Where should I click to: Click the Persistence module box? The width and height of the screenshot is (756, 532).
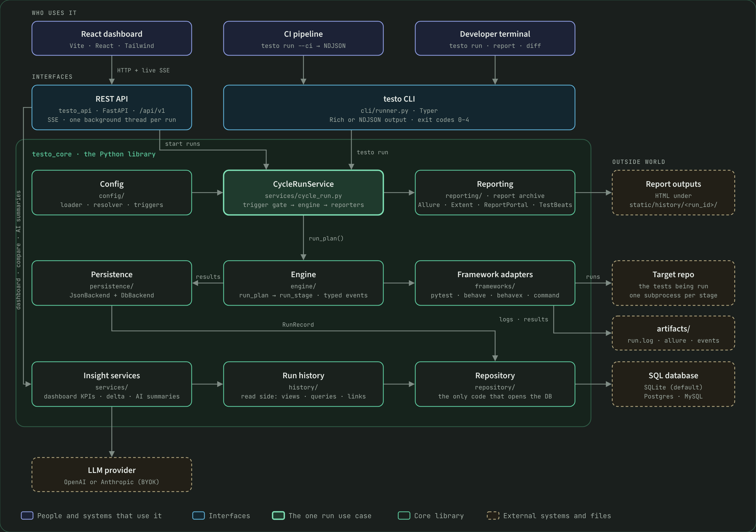coord(112,283)
